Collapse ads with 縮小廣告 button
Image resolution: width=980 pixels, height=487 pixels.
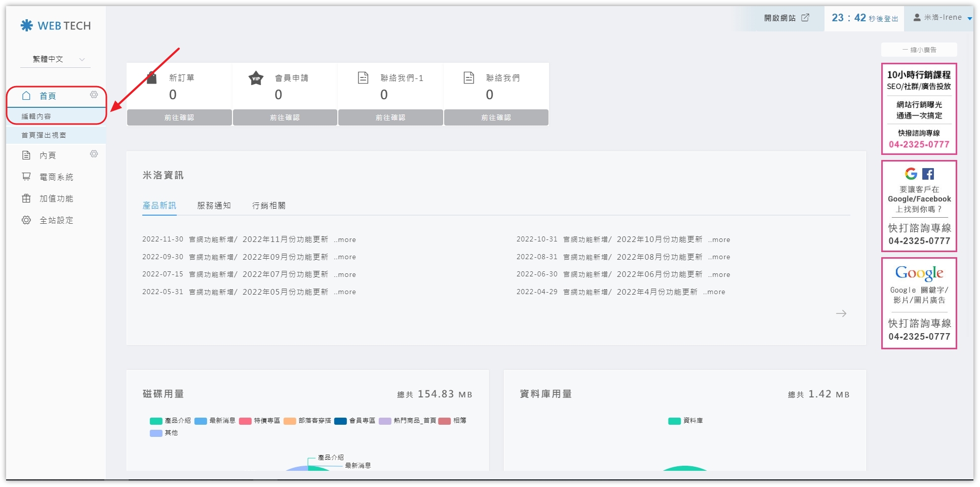coord(919,50)
